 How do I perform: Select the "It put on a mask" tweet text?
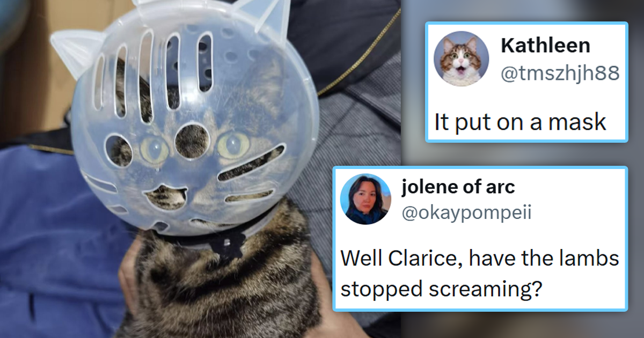coord(520,122)
